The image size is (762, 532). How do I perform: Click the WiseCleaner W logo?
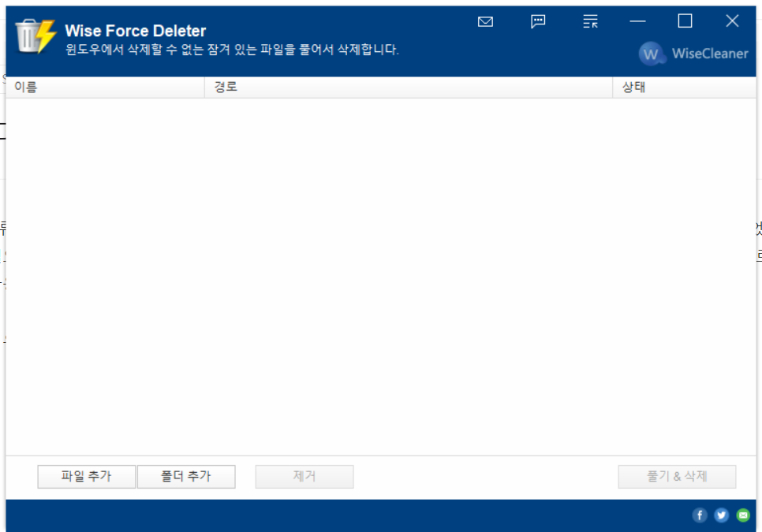[x=652, y=54]
